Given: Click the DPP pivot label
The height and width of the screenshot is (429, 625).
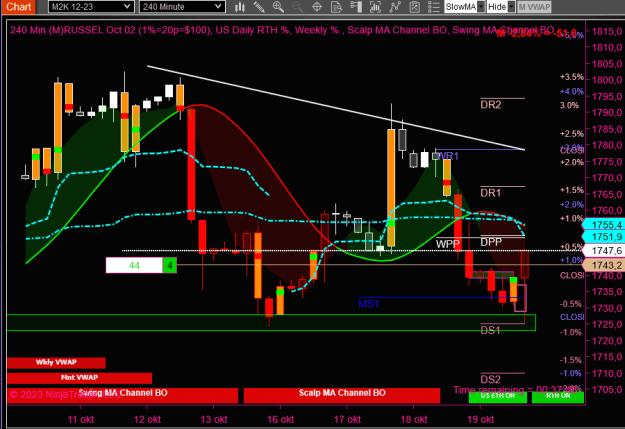Looking at the screenshot, I should coord(491,242).
